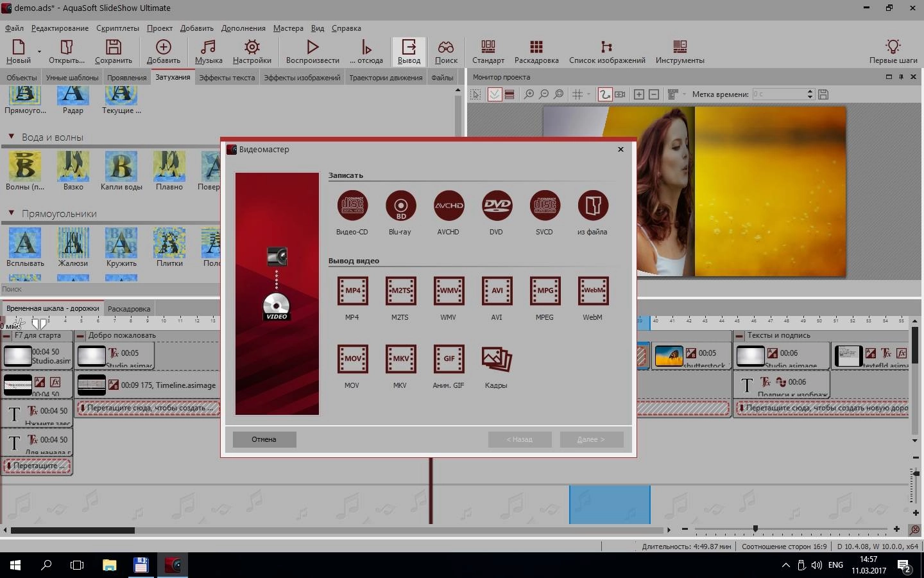Click play '... отсюда' from here icon
Viewport: 924px width, 578px height.
click(x=366, y=51)
